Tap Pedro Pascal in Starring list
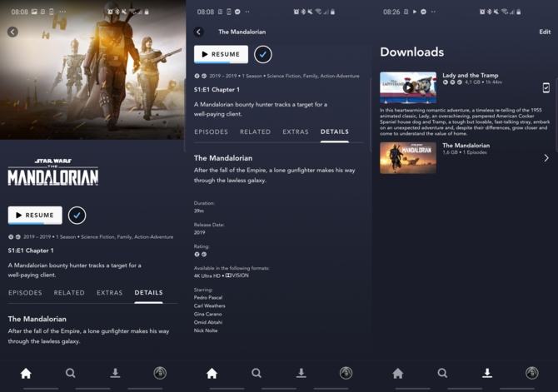Screen dimensions: 558x392 point(208,297)
